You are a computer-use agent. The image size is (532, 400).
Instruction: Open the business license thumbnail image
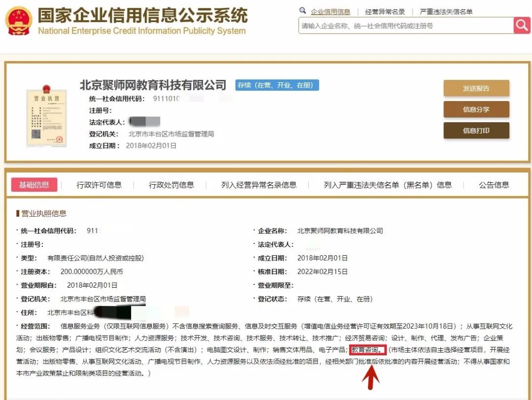coord(46,116)
